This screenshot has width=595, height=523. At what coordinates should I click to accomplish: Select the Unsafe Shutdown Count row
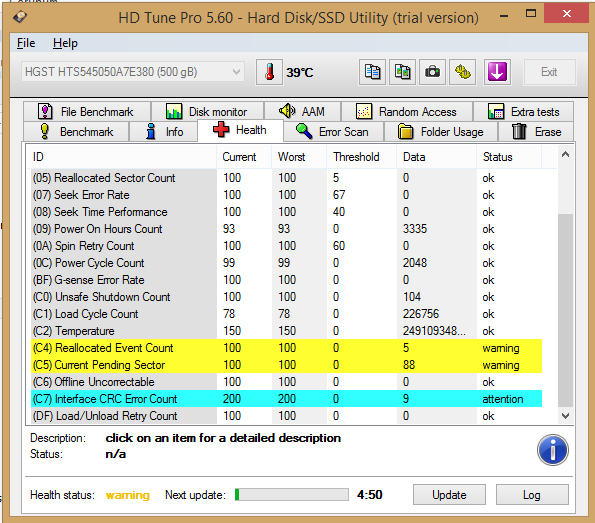(x=286, y=297)
